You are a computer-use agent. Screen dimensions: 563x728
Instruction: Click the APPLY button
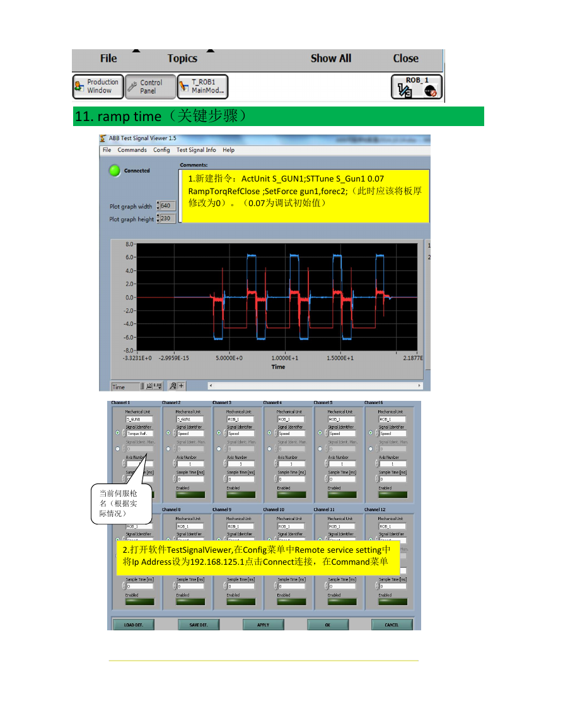(263, 625)
